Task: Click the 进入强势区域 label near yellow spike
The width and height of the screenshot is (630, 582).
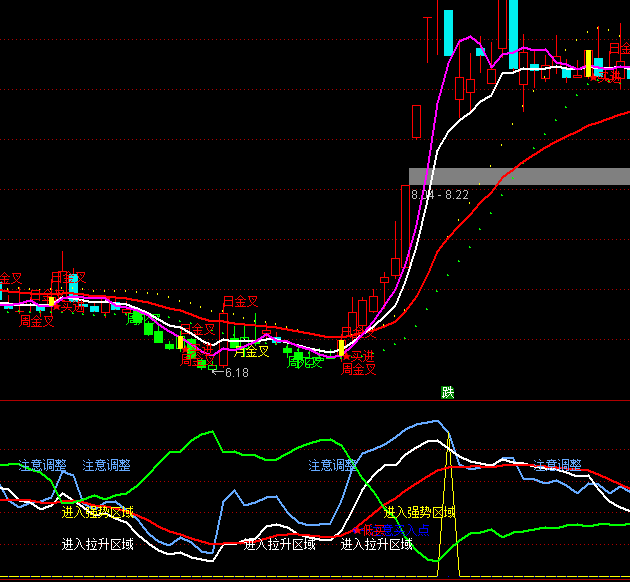Action: point(419,512)
